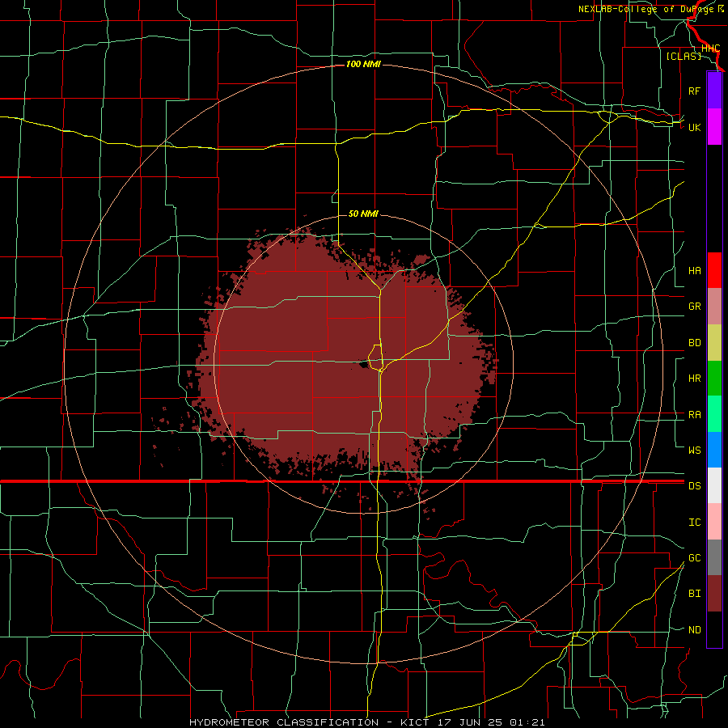The height and width of the screenshot is (728, 728).
Task: Click the 'BI' legend label
Action: (x=694, y=594)
